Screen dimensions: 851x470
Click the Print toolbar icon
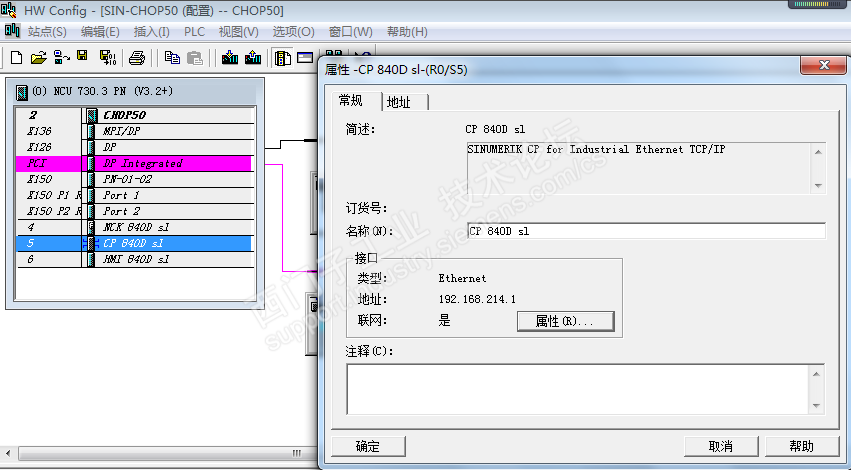(x=137, y=58)
